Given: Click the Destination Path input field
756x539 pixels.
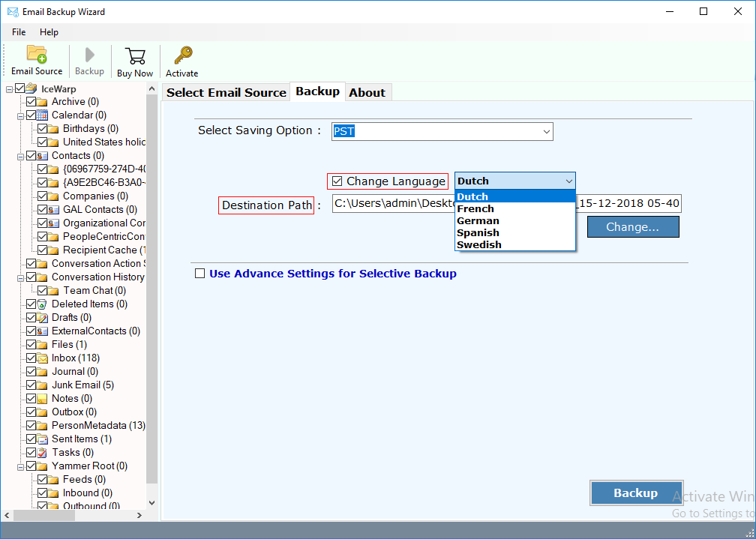Looking at the screenshot, I should [507, 203].
